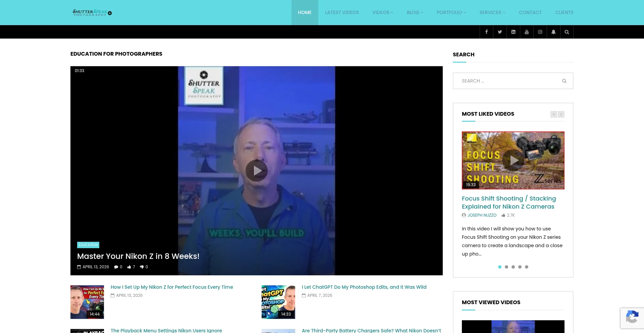Open the 14:33 ChatGPT Photoshop thumbnail
The image size is (644, 333).
click(278, 302)
